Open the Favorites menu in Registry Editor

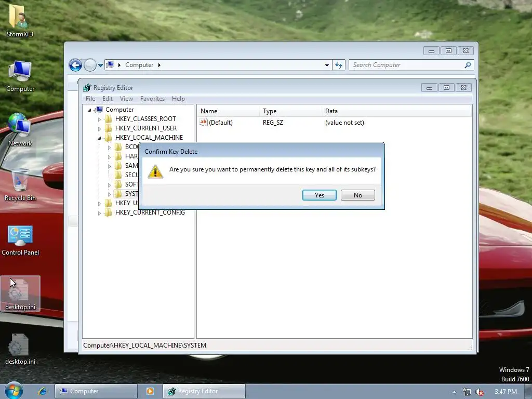[152, 99]
